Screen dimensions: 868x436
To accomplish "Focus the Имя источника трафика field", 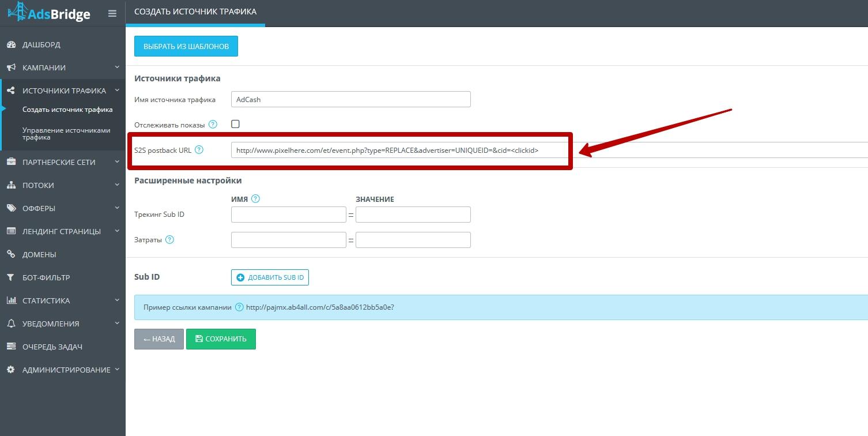I will pyautogui.click(x=351, y=99).
